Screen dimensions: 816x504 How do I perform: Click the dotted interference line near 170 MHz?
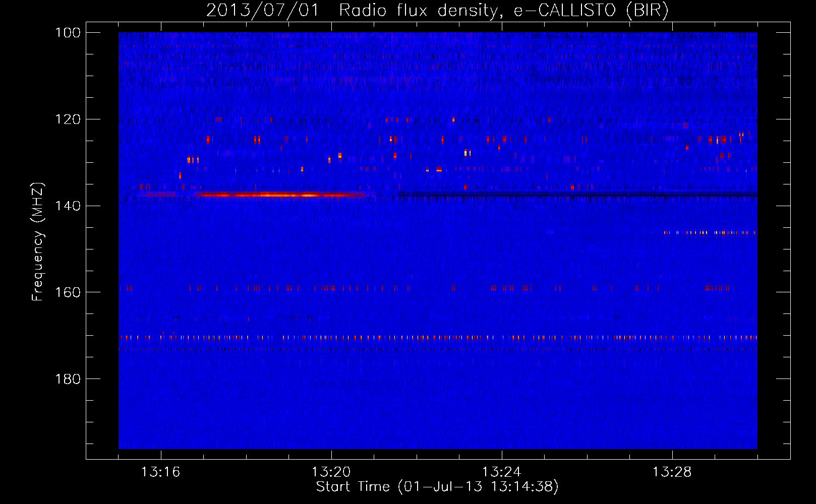pos(438,338)
